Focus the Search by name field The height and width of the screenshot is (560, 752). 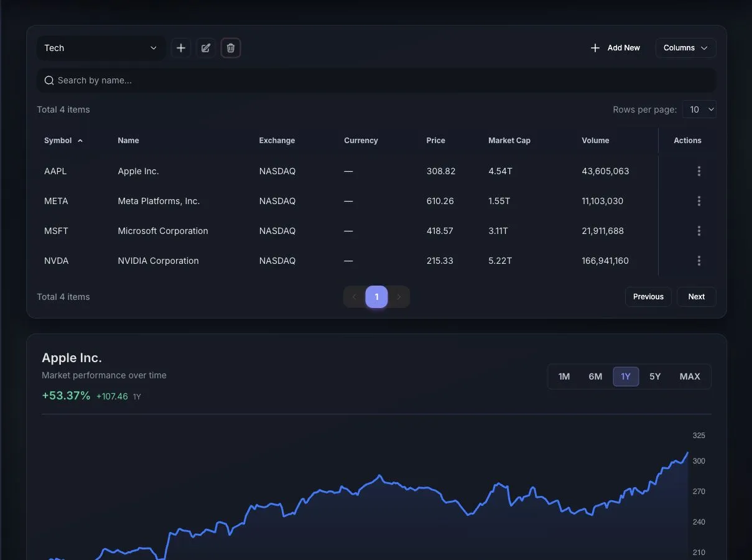click(376, 80)
